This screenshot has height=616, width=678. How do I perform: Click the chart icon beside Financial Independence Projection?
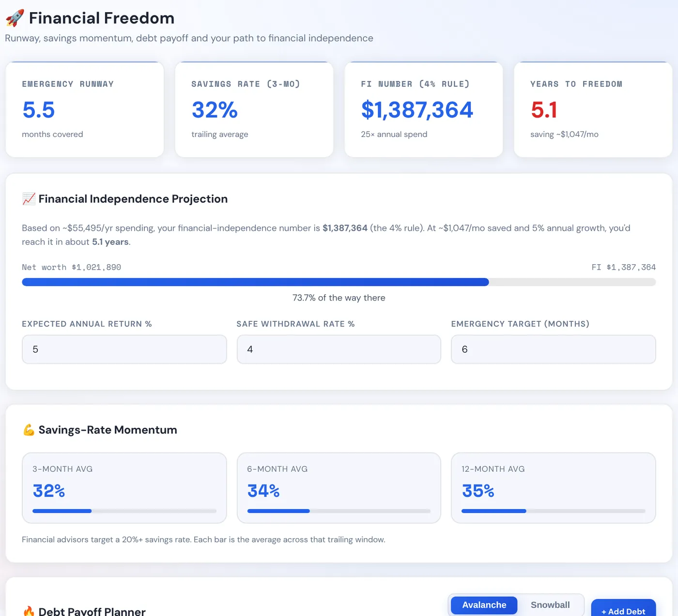click(x=29, y=199)
